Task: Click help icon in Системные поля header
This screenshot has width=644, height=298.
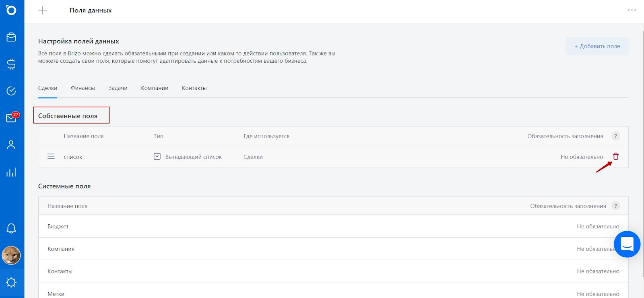Action: [x=615, y=206]
